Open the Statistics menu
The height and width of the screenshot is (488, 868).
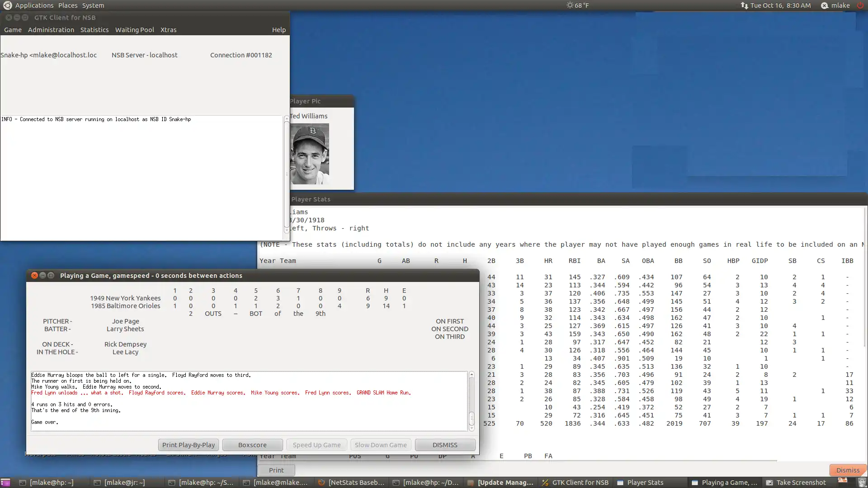(94, 29)
